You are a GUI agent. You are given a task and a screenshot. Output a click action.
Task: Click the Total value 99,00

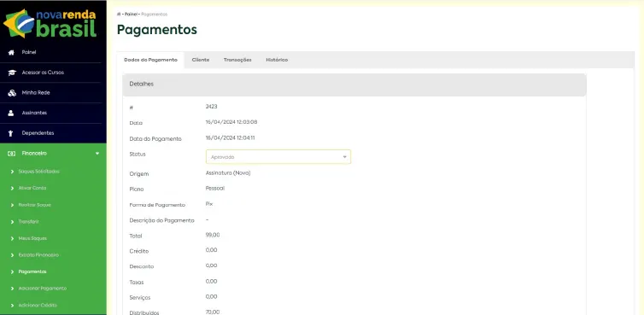[x=213, y=236]
